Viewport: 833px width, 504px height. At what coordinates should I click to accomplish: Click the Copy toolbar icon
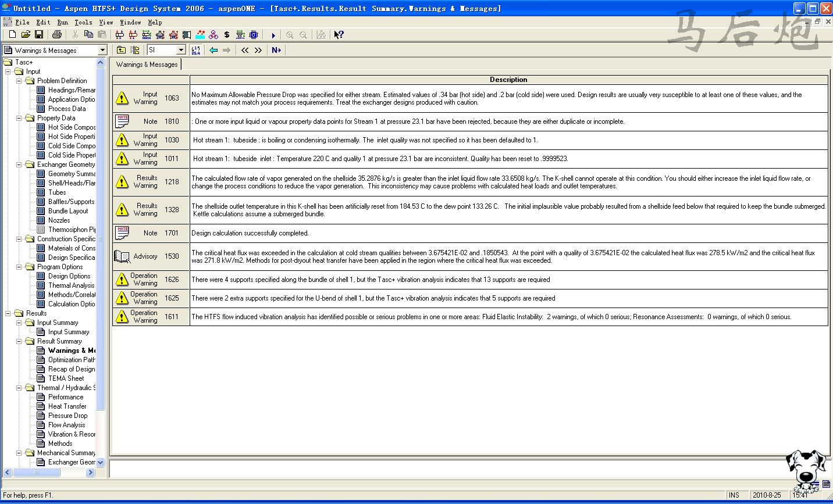(88, 35)
